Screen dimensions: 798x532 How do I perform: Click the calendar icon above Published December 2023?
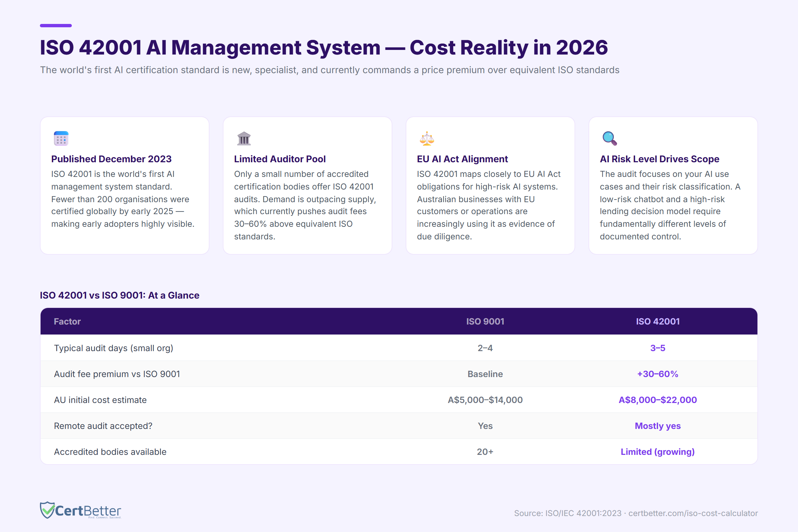click(x=61, y=138)
